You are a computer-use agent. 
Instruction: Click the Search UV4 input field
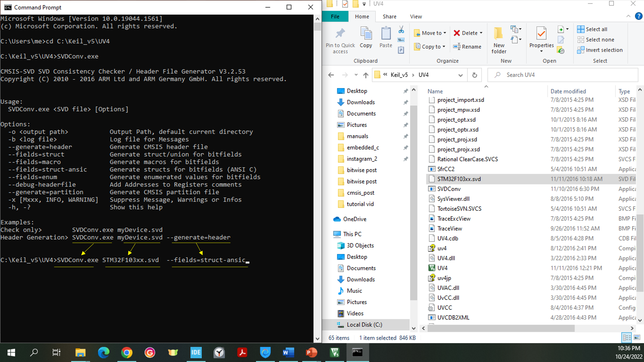click(x=563, y=75)
